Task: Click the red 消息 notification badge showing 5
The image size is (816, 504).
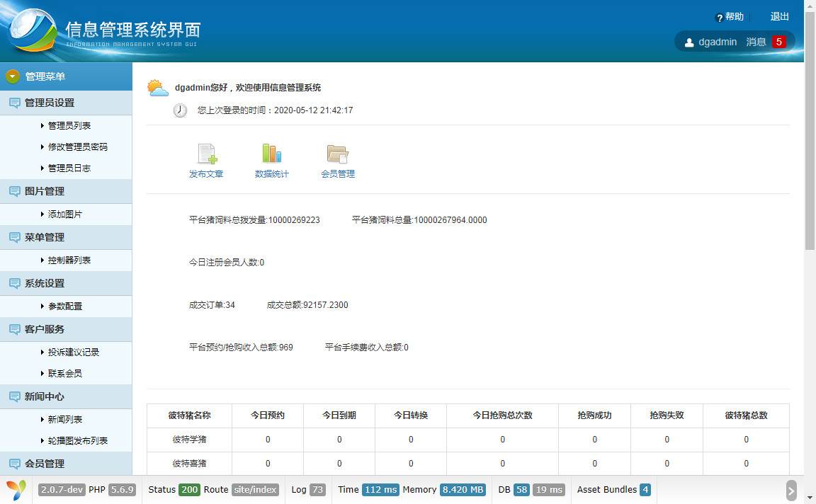Action: 778,42
